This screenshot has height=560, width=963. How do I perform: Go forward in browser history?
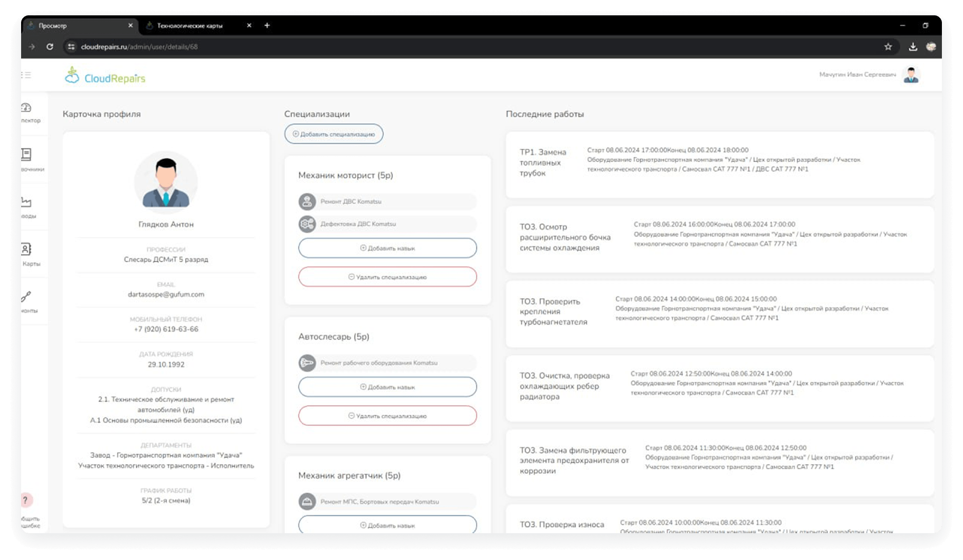point(32,47)
